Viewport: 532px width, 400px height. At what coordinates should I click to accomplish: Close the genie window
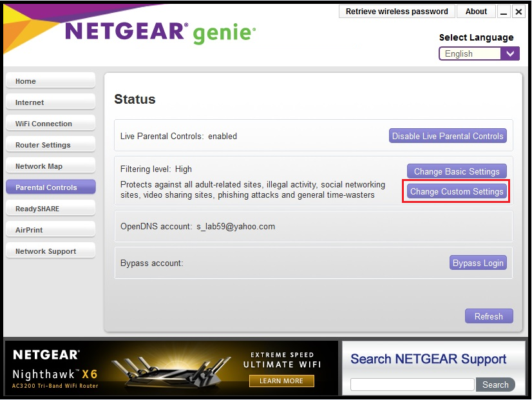click(518, 12)
